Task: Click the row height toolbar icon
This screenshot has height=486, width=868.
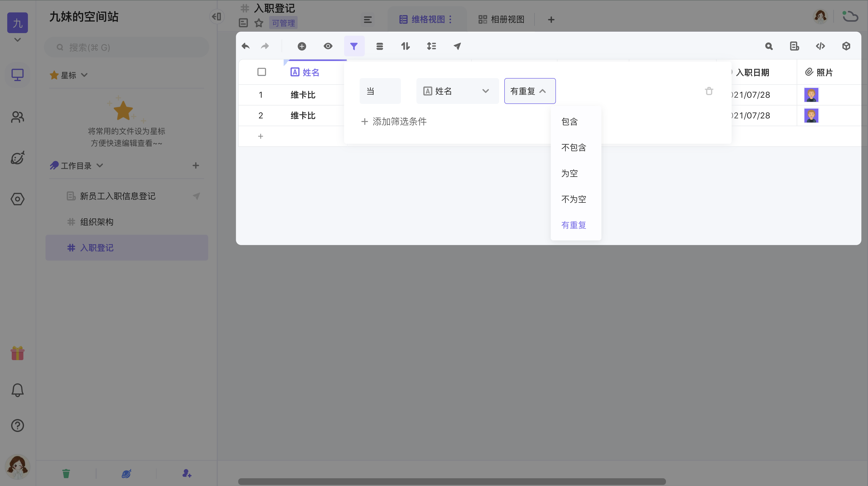Action: tap(431, 46)
